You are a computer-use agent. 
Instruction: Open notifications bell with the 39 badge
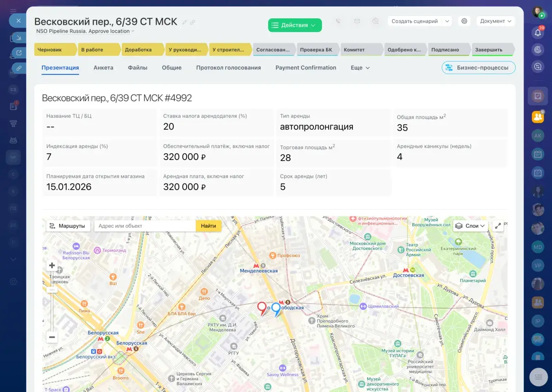(x=538, y=32)
